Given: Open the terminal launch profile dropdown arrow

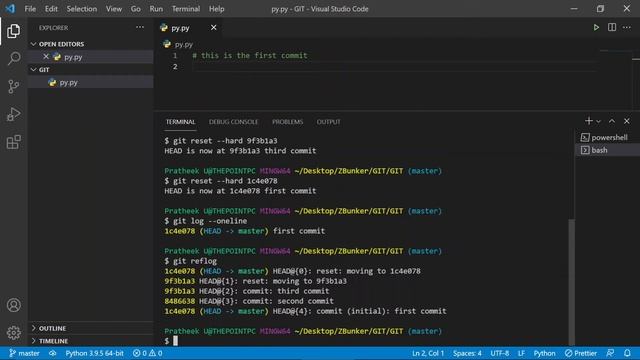Looking at the screenshot, I should coord(598,121).
